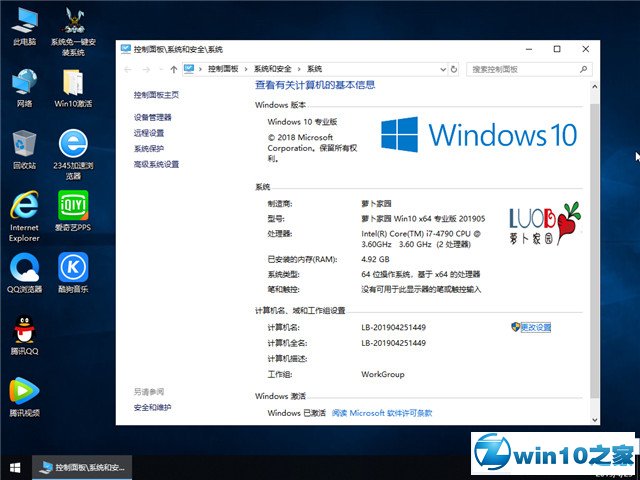Screen dimensions: 640x480
Task: Read the Microsoft 软件许可条款 link
Action: (x=382, y=413)
